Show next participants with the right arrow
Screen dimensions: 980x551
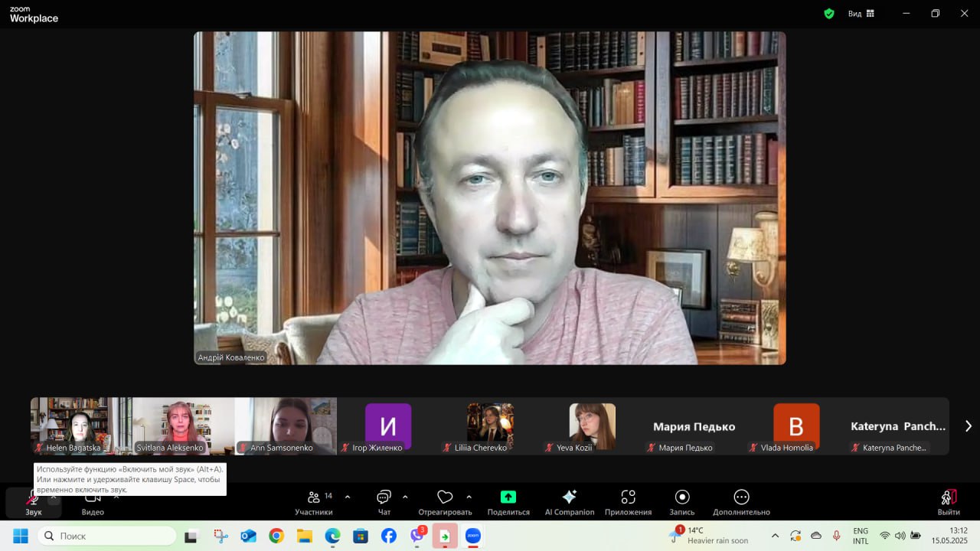coord(968,426)
